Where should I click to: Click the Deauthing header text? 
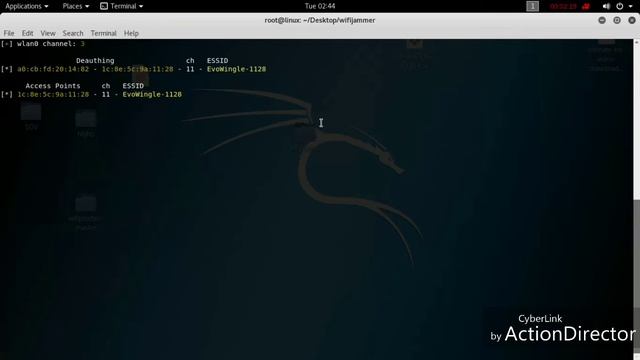[95, 60]
